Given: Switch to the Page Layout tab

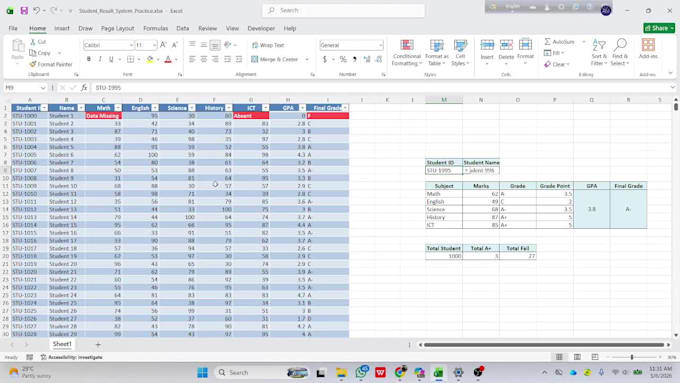Looking at the screenshot, I should tap(118, 28).
